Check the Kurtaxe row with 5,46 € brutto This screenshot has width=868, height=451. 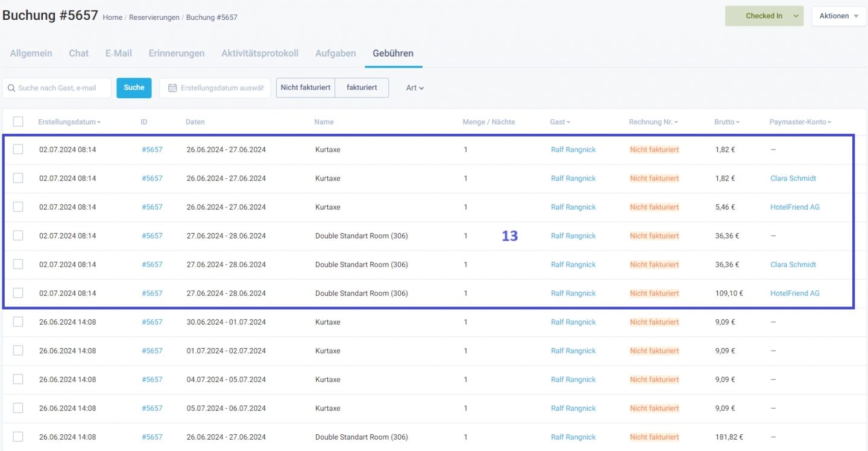[x=18, y=207]
